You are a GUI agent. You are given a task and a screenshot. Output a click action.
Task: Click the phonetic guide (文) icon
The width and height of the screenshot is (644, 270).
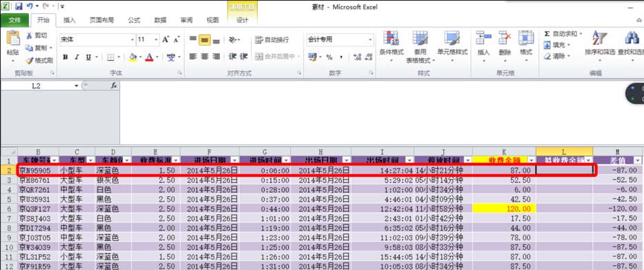171,57
